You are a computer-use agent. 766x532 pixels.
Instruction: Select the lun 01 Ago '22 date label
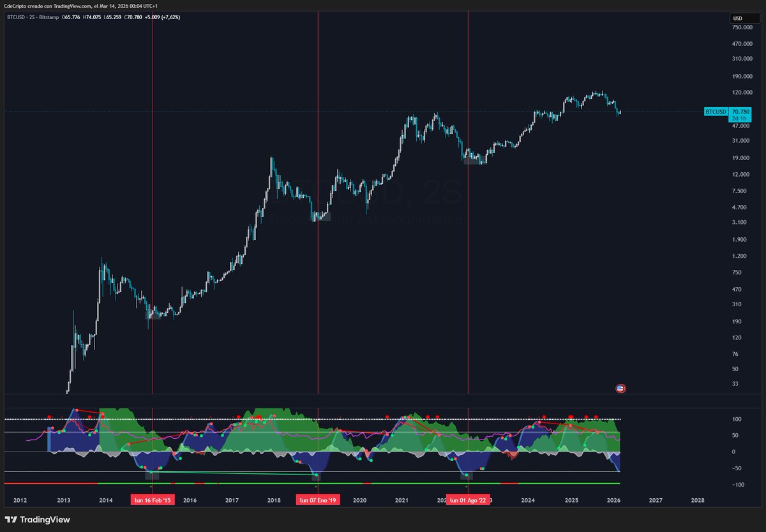[469, 501]
